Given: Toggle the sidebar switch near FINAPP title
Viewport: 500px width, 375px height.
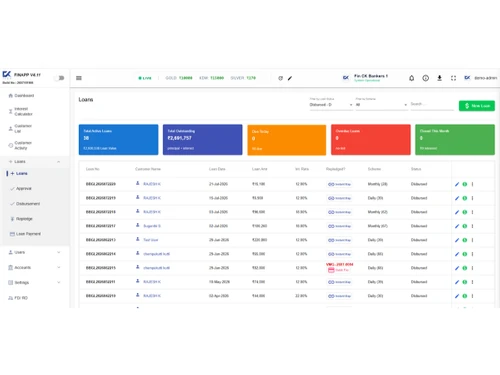Looking at the screenshot, I should [60, 78].
